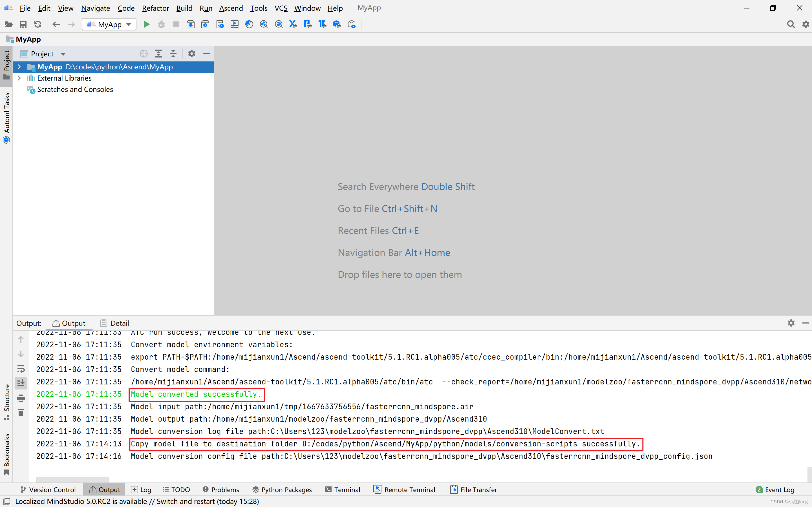Open the Event Log
Screen dimensions: 812x507
775,490
